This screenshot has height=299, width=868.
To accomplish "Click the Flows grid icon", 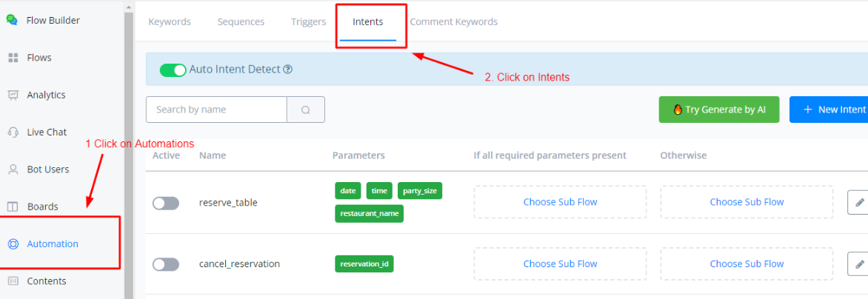I will (13, 58).
